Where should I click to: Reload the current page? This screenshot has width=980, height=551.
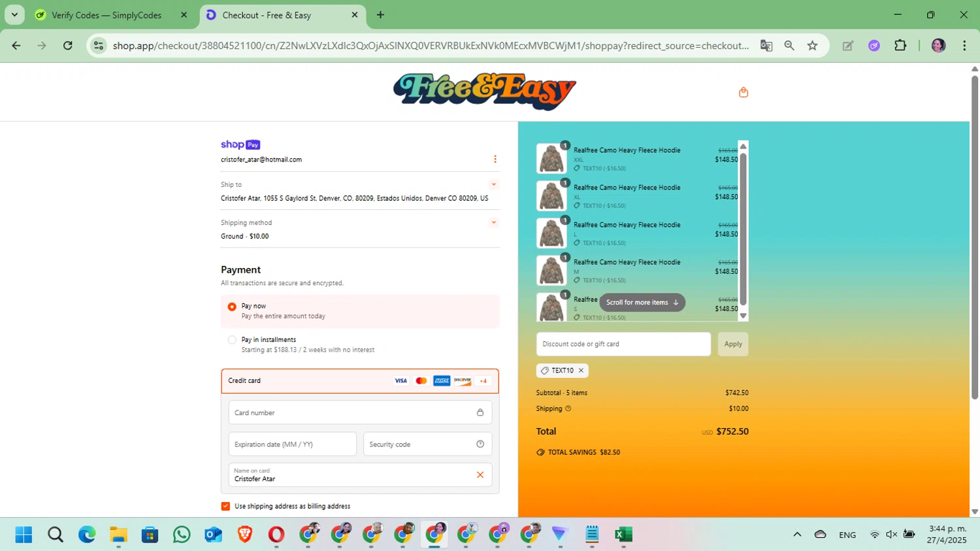tap(68, 45)
